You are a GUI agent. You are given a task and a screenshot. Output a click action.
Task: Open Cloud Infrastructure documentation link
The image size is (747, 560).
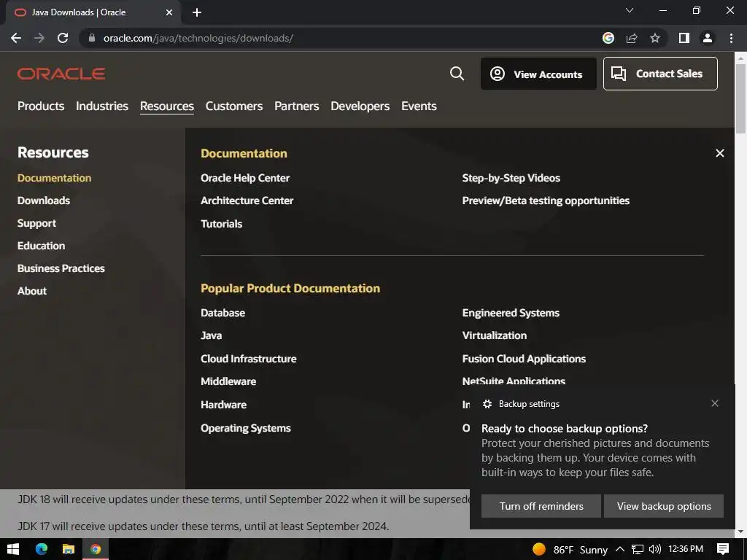(x=248, y=359)
